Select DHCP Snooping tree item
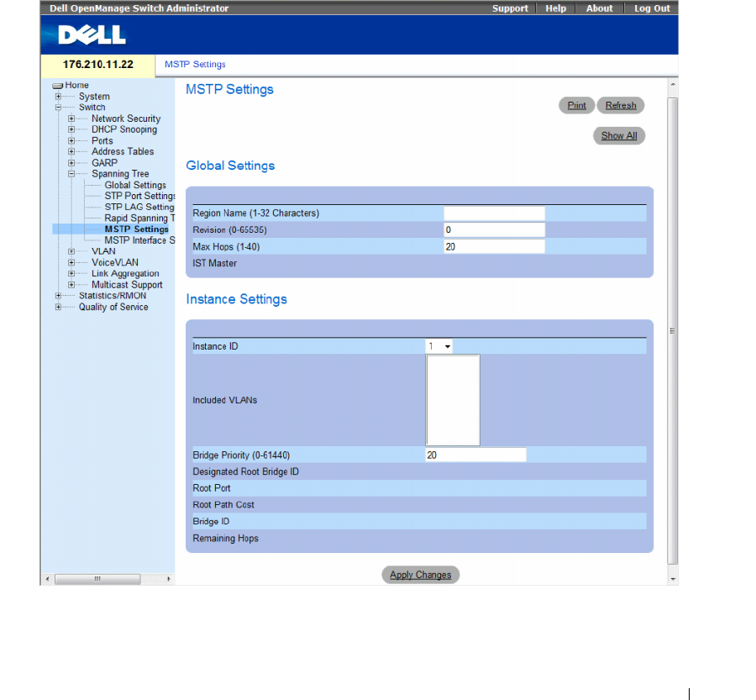The height and width of the screenshot is (700, 756). [x=124, y=129]
